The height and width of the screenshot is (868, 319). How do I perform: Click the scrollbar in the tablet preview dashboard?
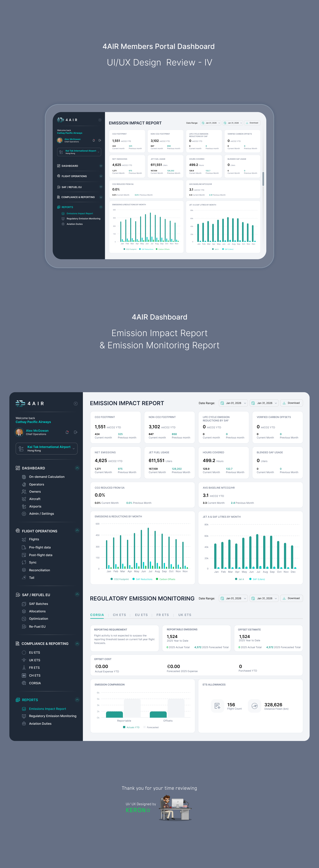click(263, 179)
